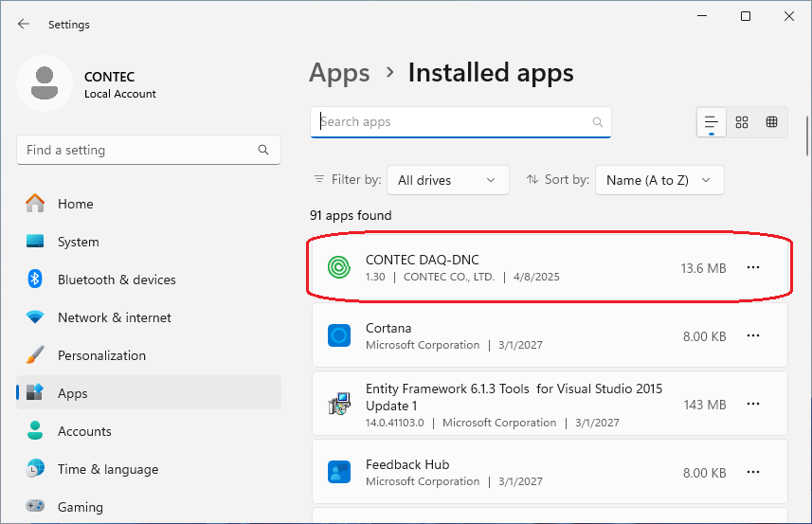The height and width of the screenshot is (524, 812).
Task: Open Gaming settings
Action: point(149,507)
